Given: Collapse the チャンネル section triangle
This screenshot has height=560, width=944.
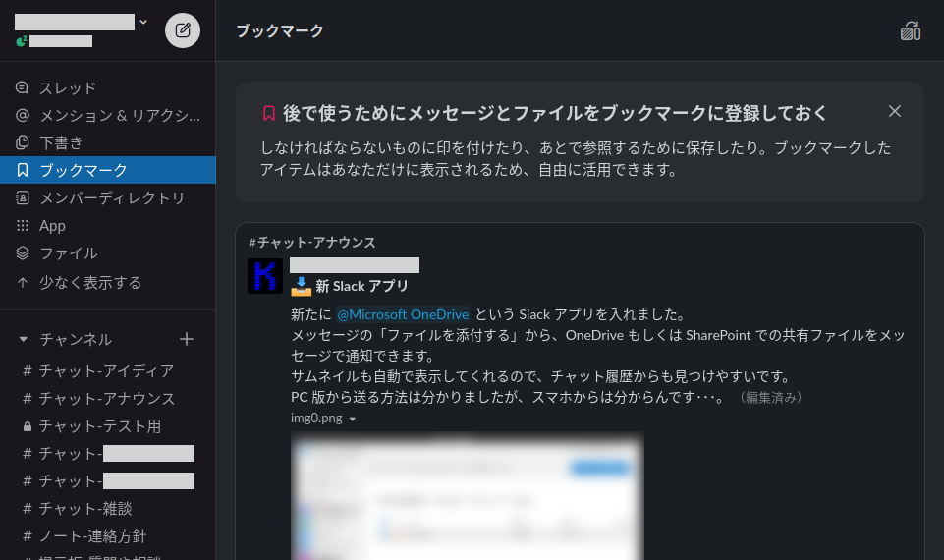Looking at the screenshot, I should [23, 339].
